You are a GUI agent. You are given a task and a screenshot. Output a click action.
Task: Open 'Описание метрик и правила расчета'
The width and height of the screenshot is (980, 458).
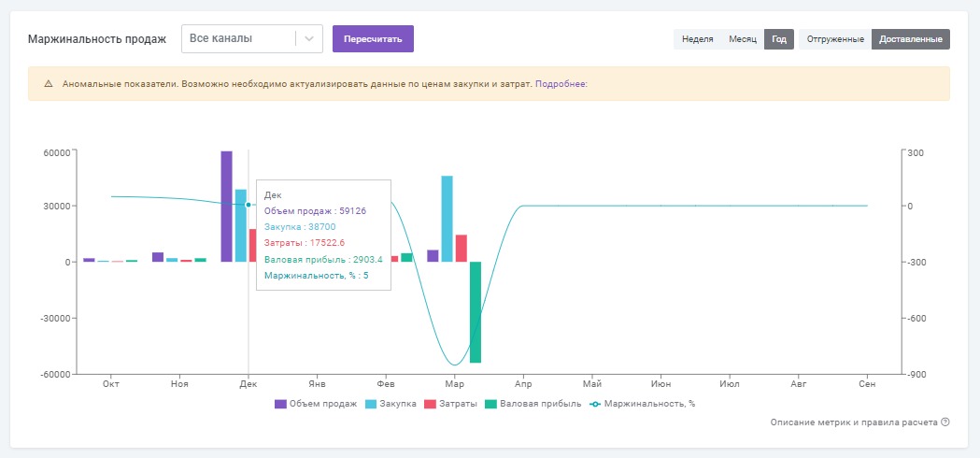(854, 422)
